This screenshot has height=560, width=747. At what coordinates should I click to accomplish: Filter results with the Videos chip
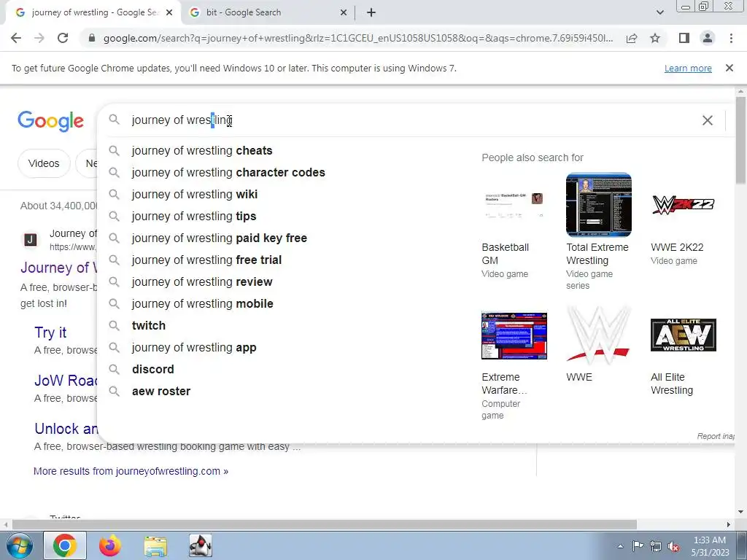[x=44, y=163]
